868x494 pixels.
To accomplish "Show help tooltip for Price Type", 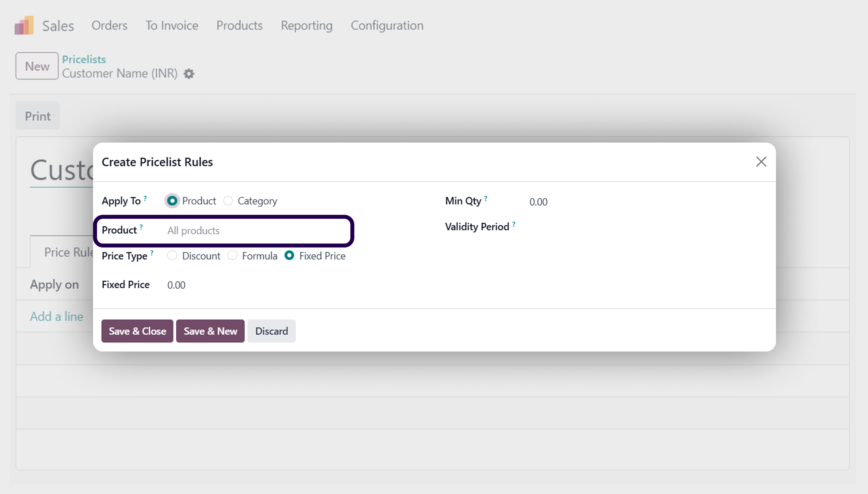I will point(152,253).
